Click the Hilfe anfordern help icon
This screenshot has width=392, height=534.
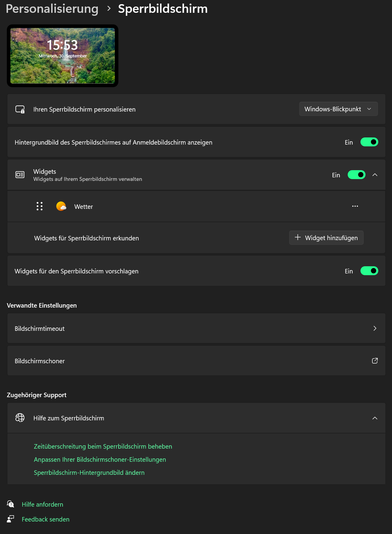click(x=10, y=504)
